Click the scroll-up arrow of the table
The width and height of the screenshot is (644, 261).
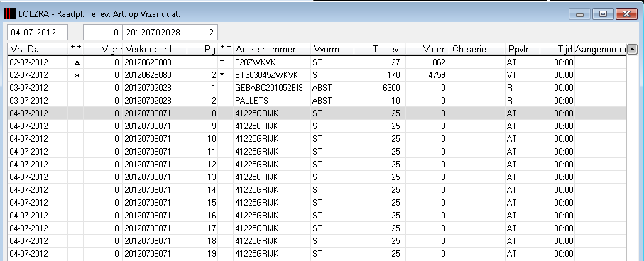tap(632, 49)
